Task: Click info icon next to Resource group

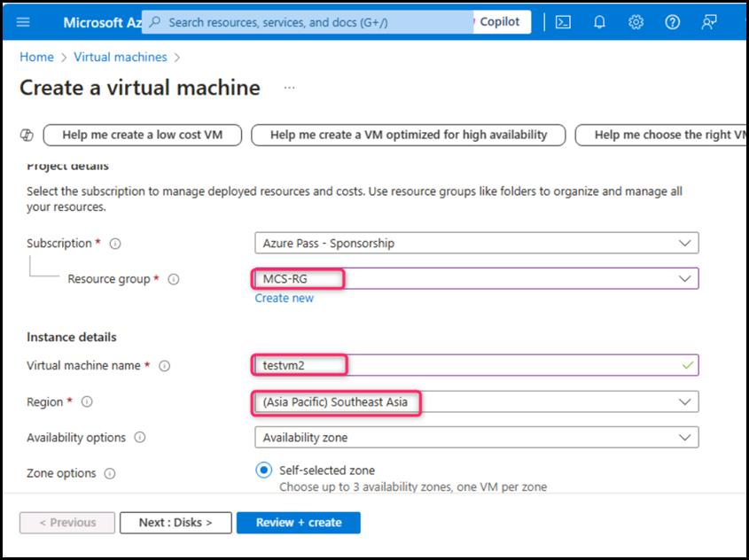Action: tap(174, 279)
